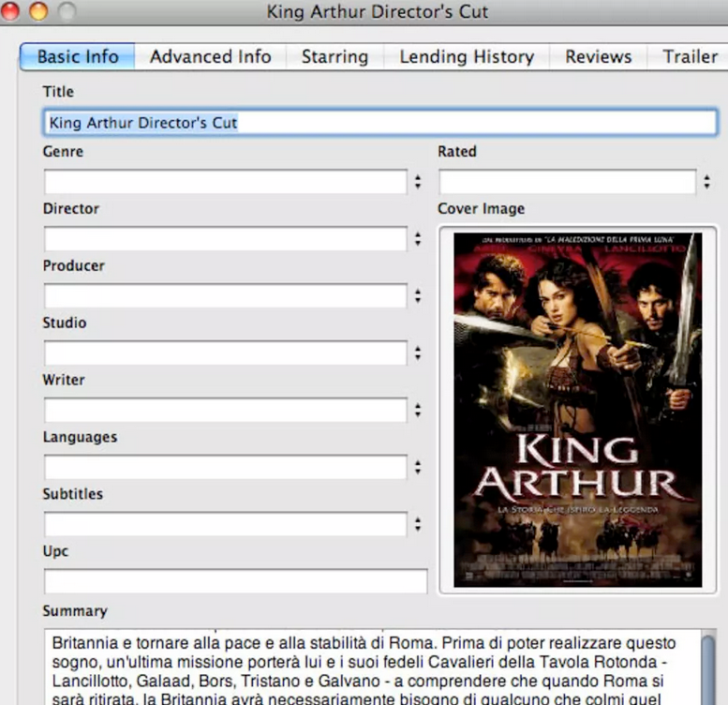Open the Writer dropdown arrows
Image resolution: width=728 pixels, height=705 pixels.
click(418, 410)
